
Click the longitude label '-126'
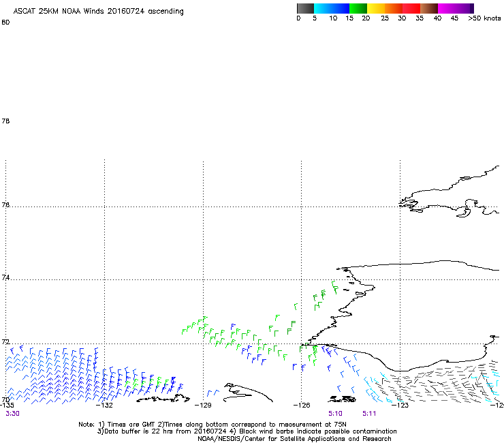click(x=302, y=405)
